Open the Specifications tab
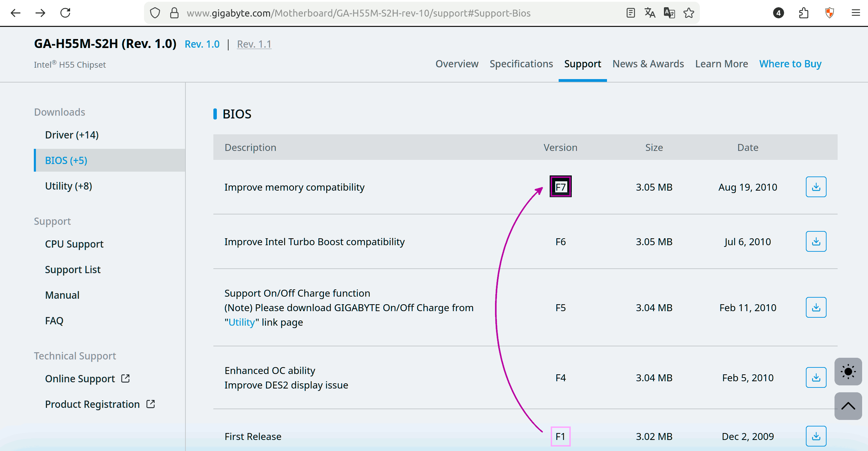Screen dimensions: 868x451 click(521, 64)
